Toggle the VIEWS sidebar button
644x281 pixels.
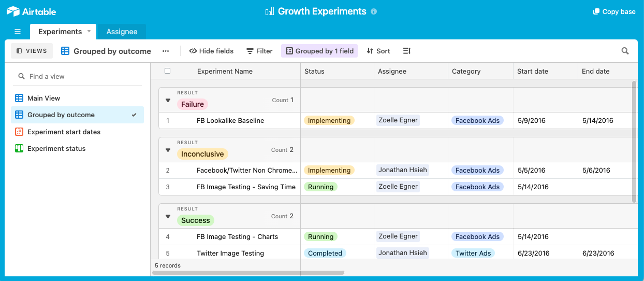tap(32, 51)
